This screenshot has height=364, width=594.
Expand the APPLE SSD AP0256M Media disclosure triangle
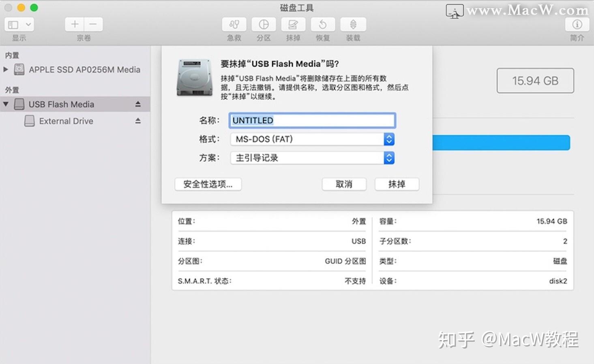[x=6, y=69]
